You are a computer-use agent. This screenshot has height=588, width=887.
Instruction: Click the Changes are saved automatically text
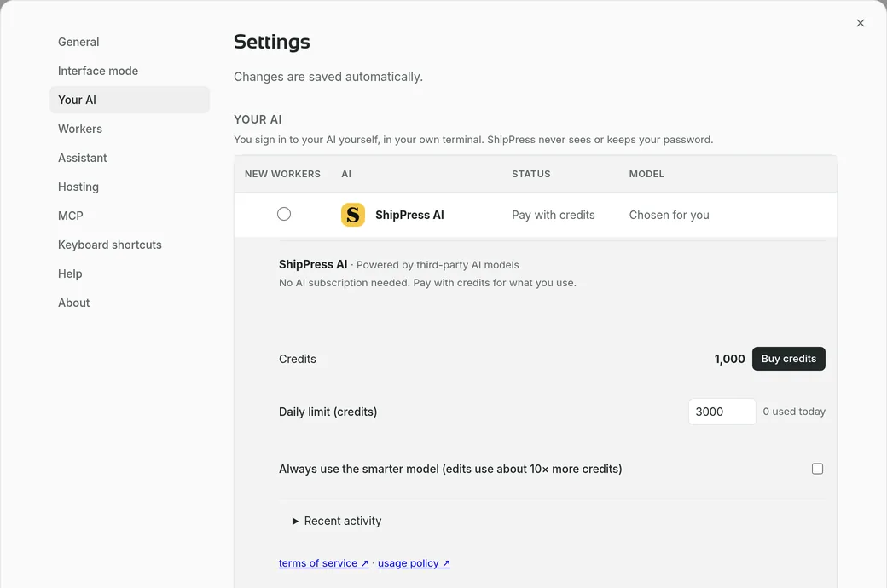tap(328, 77)
